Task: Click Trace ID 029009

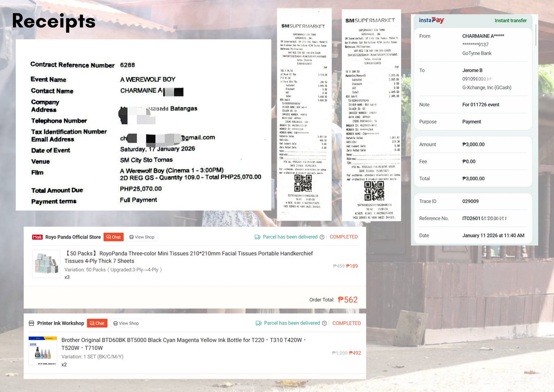Action: [470, 201]
